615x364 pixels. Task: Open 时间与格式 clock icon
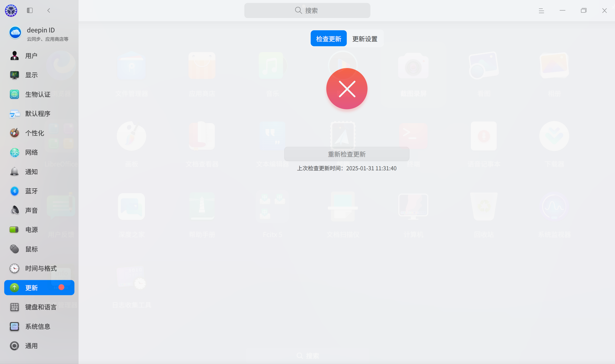14,268
